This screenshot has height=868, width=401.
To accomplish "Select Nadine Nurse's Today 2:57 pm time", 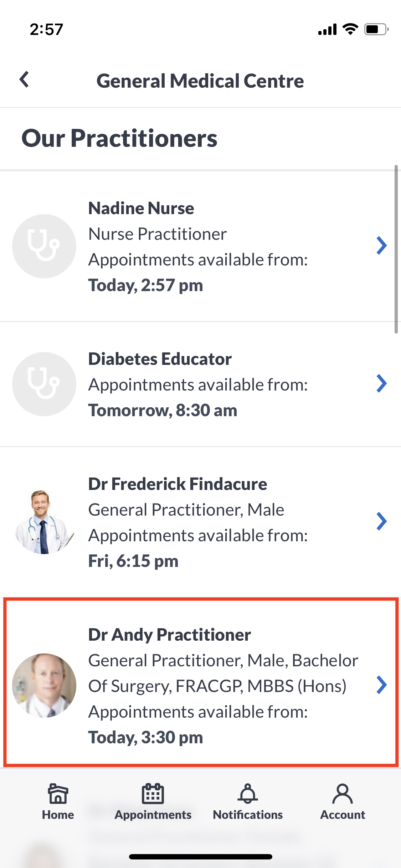I will coord(146,285).
